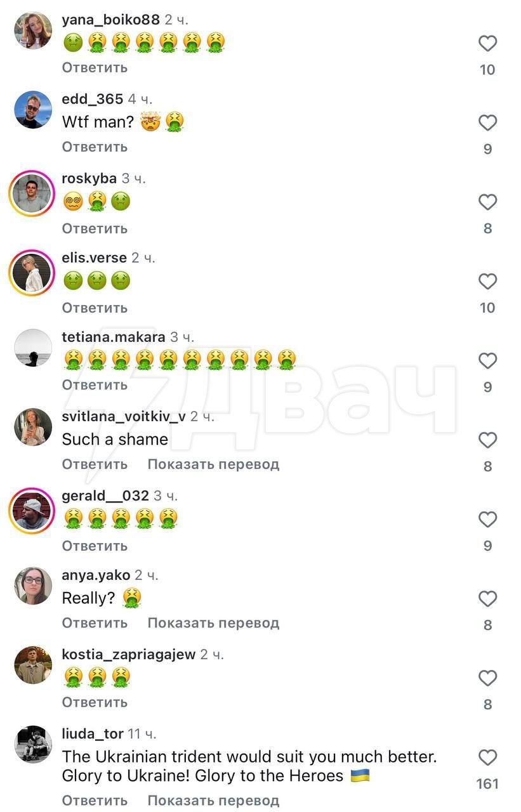Show translation for anya.yako's "Really?" comment
The width and height of the screenshot is (521, 812).
(213, 623)
